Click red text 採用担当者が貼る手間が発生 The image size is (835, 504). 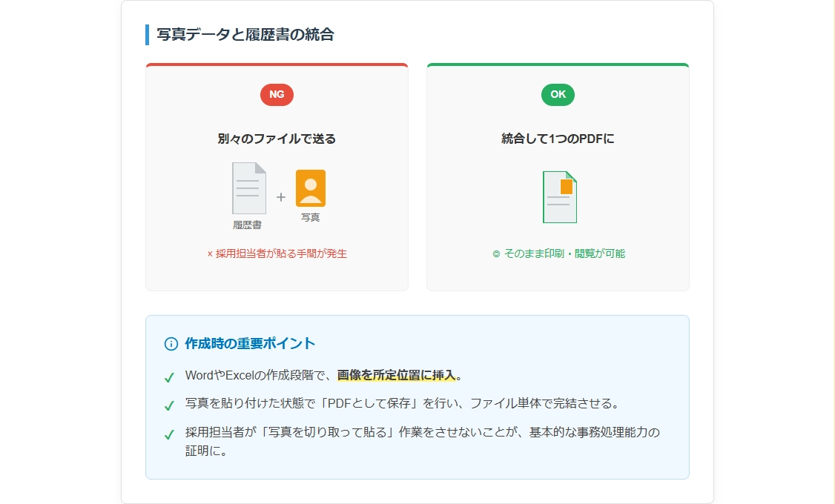[x=281, y=254]
